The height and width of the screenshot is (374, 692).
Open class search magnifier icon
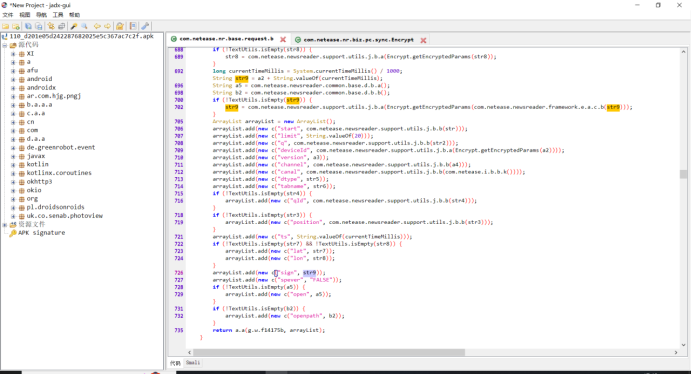[85, 26]
